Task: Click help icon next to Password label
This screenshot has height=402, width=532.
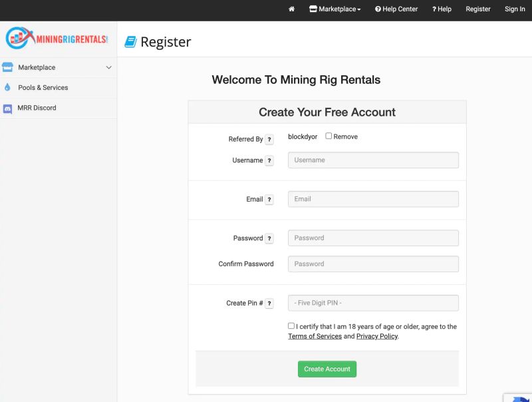Action: pos(269,239)
